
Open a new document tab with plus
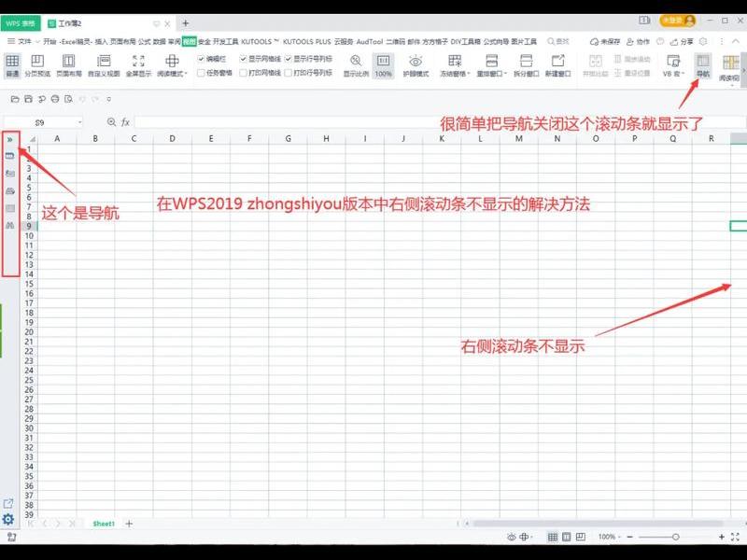(x=185, y=22)
